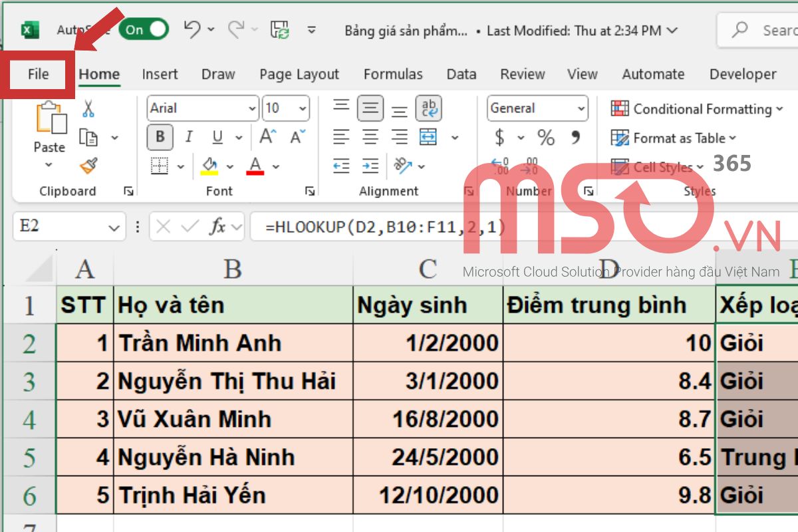Image resolution: width=798 pixels, height=532 pixels.
Task: Apply Percent Style with % icon
Action: (546, 138)
